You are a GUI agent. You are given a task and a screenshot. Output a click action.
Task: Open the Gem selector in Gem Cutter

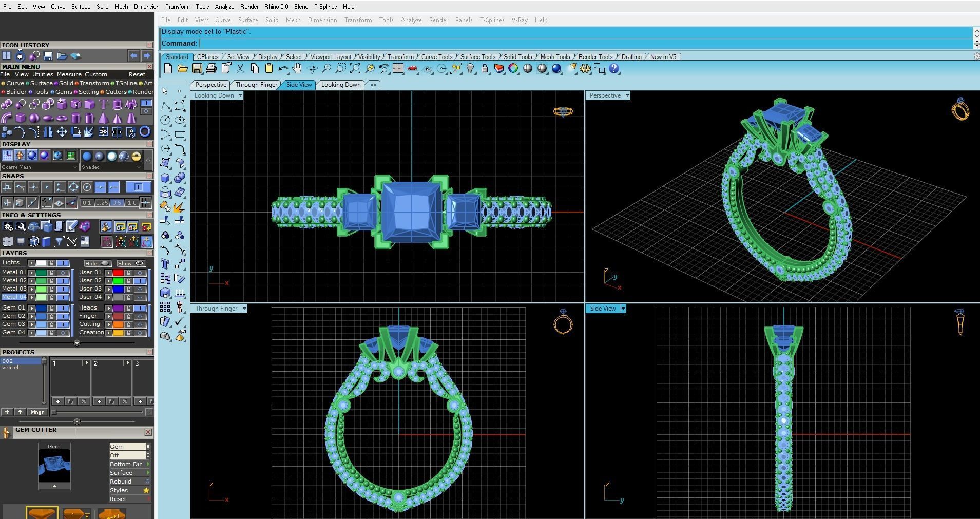point(129,447)
